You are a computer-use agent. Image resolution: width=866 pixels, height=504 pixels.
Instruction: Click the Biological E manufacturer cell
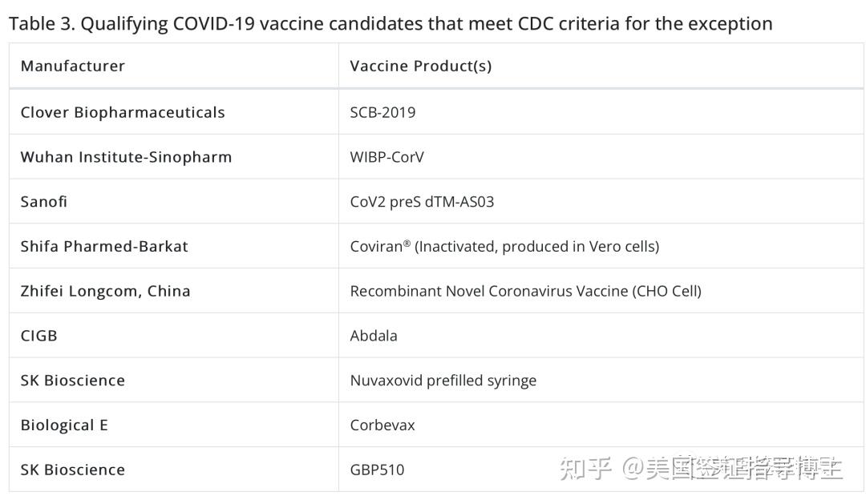[x=64, y=425]
